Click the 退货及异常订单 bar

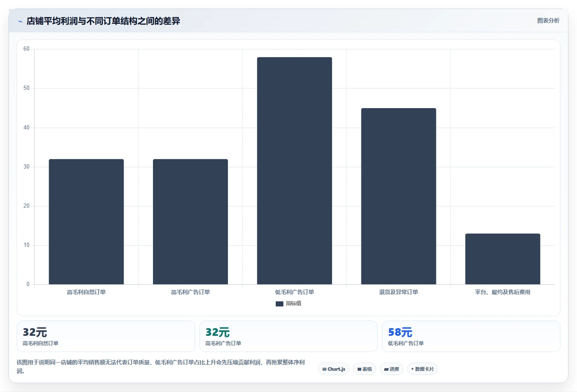pyautogui.click(x=398, y=196)
